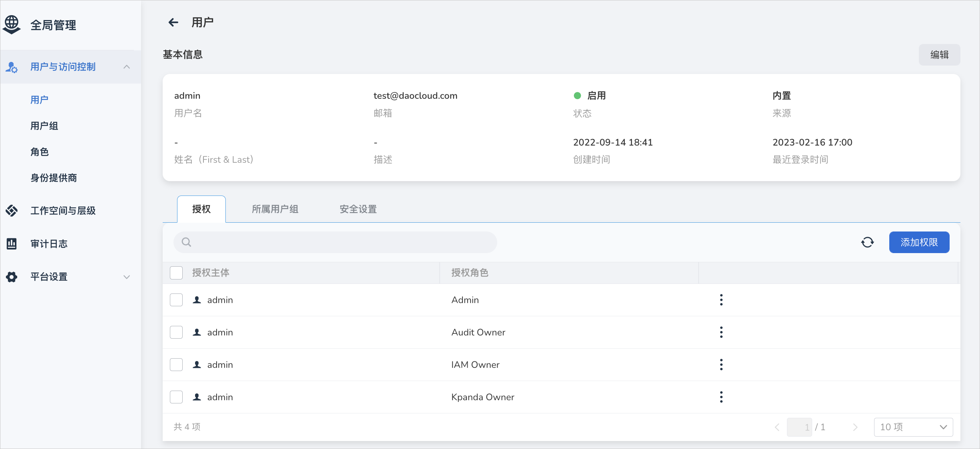Click the green enabled status dot
Viewport: 980px width, 449px height.
pos(577,96)
